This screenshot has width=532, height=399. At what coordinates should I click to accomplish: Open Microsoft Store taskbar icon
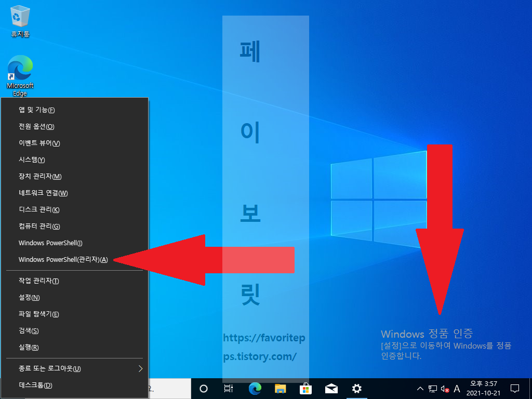[x=305, y=389]
